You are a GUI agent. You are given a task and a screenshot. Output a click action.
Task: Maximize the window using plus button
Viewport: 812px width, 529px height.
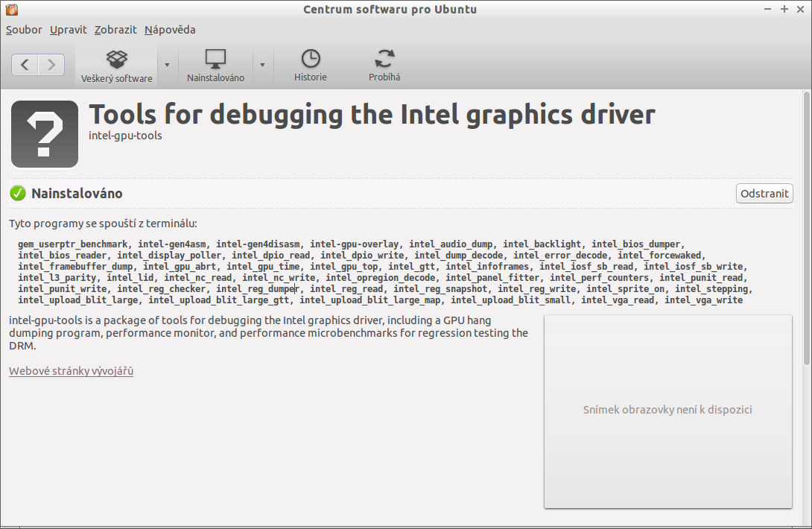(x=784, y=9)
